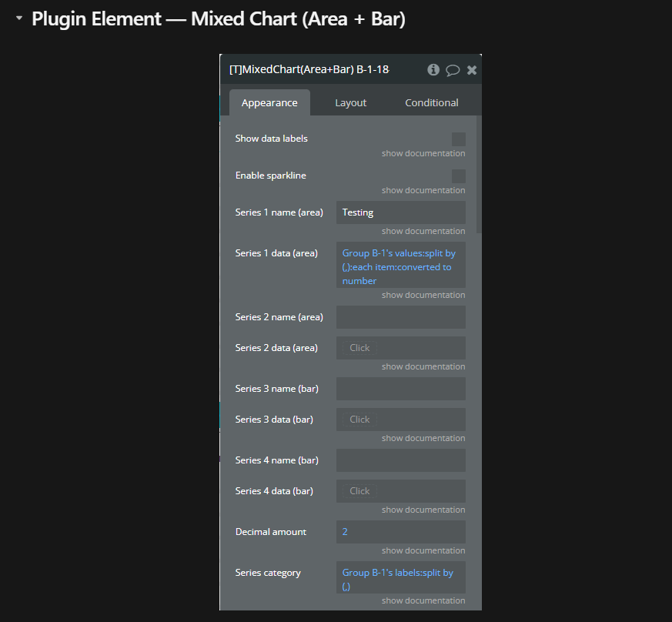Screen dimensions: 672x622
Task: Close the MixedChart property panel
Action: (472, 70)
